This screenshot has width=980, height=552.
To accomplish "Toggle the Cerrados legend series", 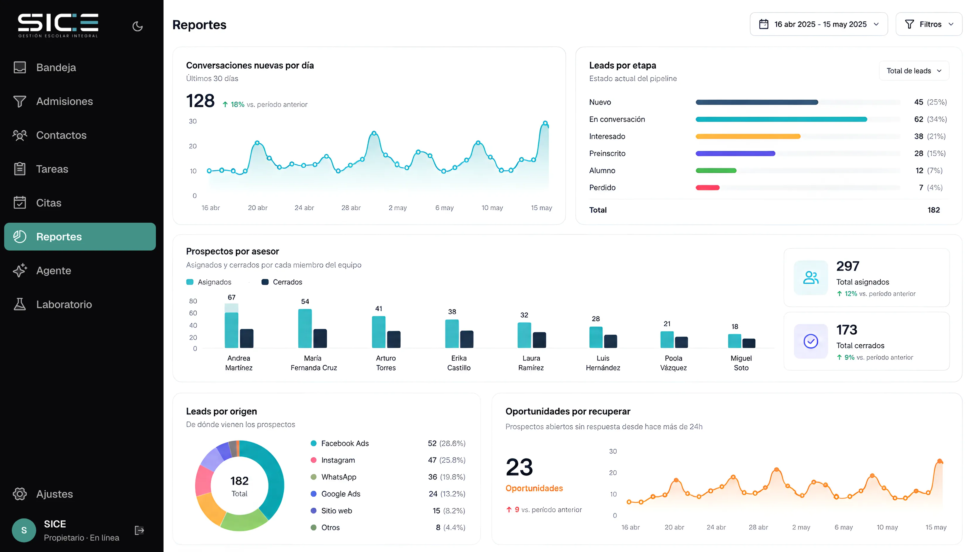I will 282,282.
